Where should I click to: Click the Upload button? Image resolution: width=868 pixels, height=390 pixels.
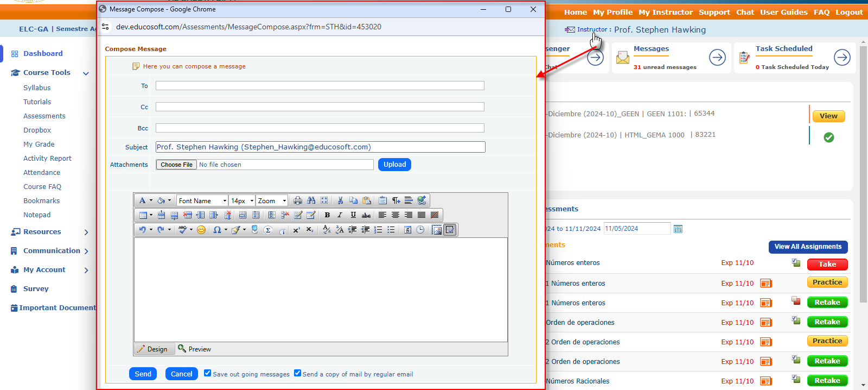[x=394, y=165]
